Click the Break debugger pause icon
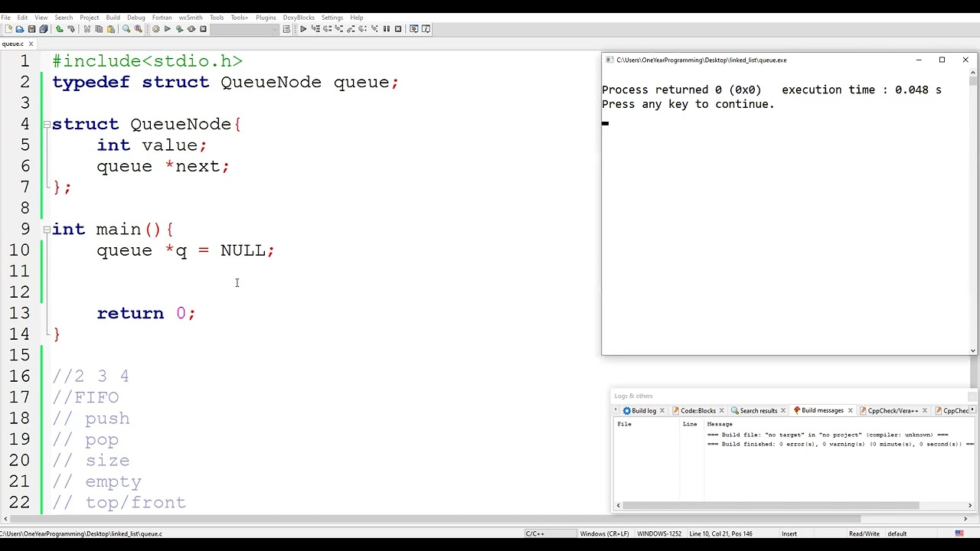 [x=386, y=29]
